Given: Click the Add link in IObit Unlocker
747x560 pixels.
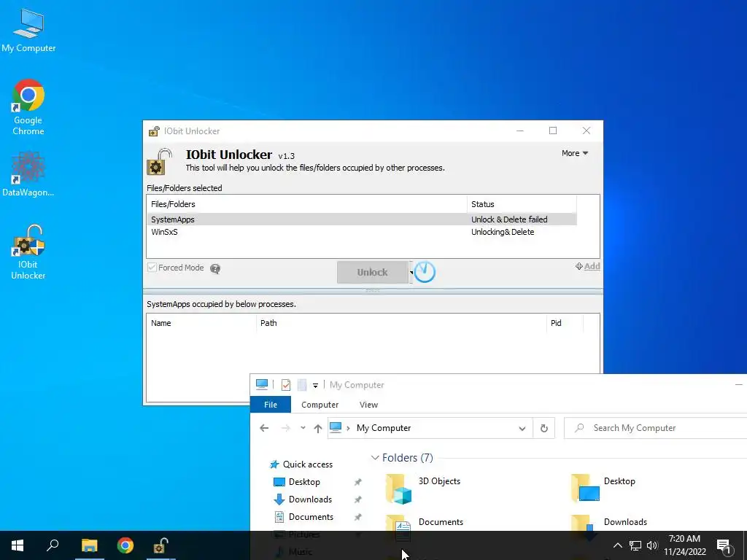Looking at the screenshot, I should click(588, 266).
